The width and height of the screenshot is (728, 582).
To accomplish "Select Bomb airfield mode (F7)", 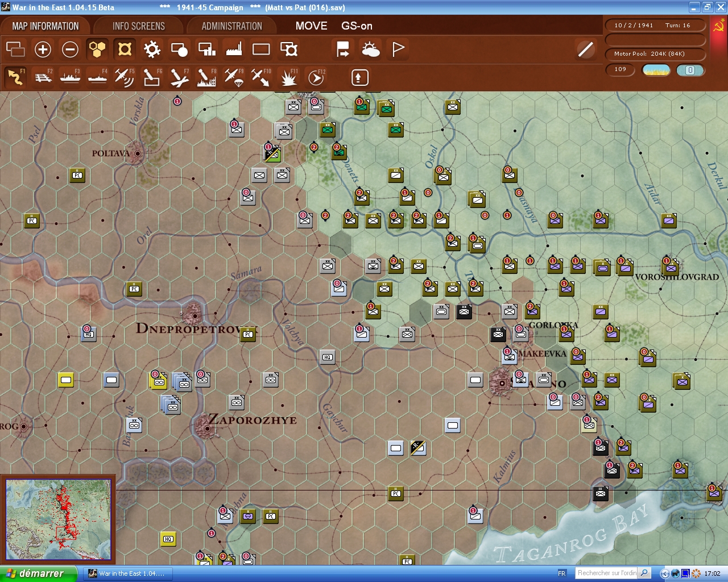I will click(x=179, y=77).
